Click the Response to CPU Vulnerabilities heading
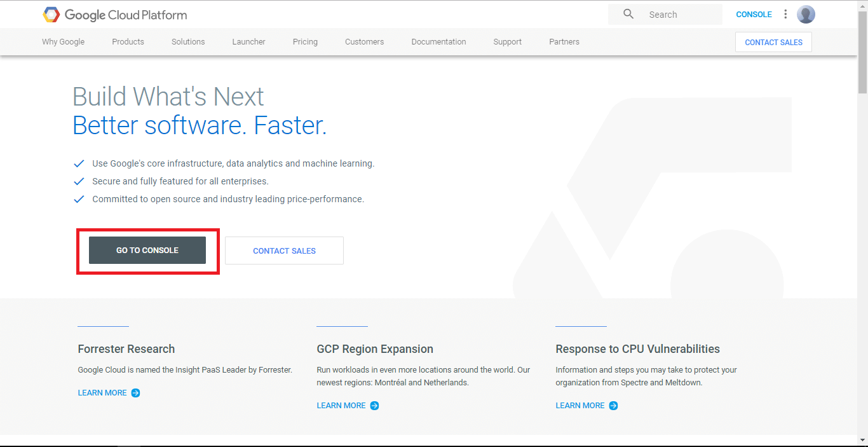The height and width of the screenshot is (447, 868). tap(637, 349)
